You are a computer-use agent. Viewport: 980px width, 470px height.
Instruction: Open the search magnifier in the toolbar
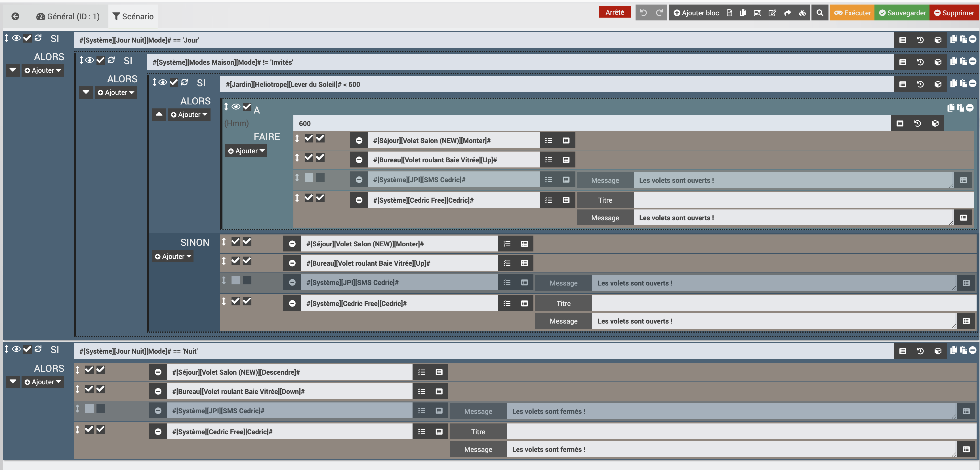(x=820, y=13)
